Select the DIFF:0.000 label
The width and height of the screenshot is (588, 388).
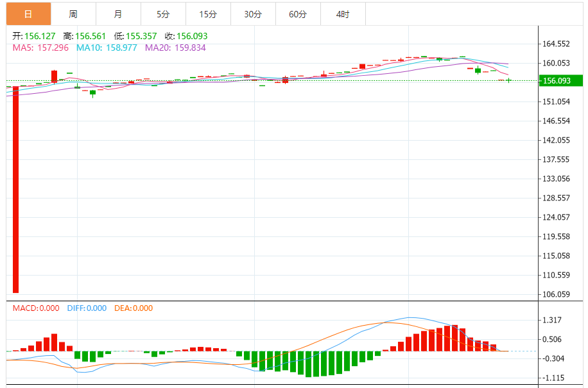[87, 308]
